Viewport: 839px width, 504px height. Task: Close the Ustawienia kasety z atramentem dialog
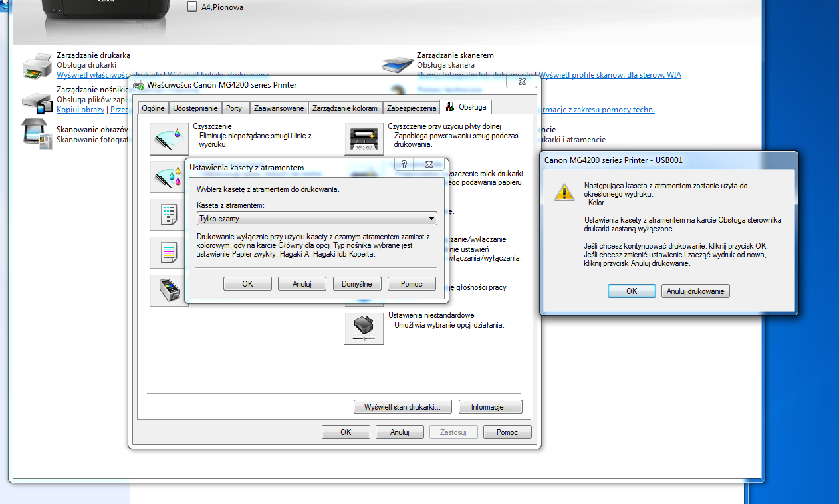(x=429, y=164)
